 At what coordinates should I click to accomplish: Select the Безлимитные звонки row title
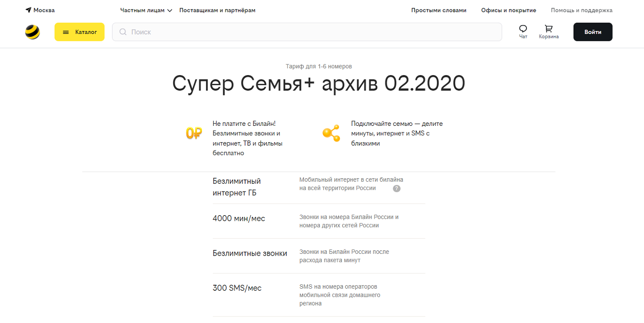click(x=250, y=253)
